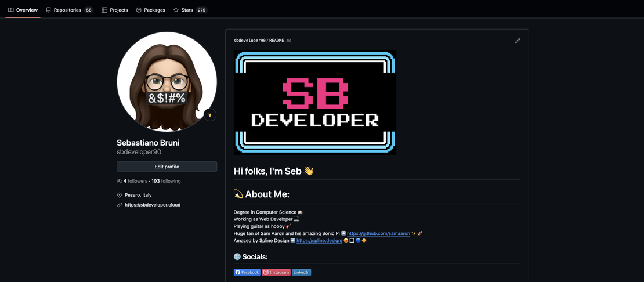Click the Facebook badge
The height and width of the screenshot is (282, 644).
(247, 272)
